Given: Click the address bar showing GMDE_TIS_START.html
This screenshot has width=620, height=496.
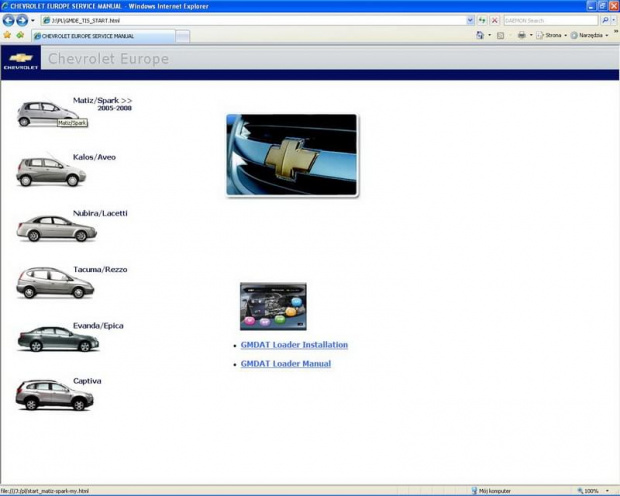Looking at the screenshot, I should click(x=253, y=20).
